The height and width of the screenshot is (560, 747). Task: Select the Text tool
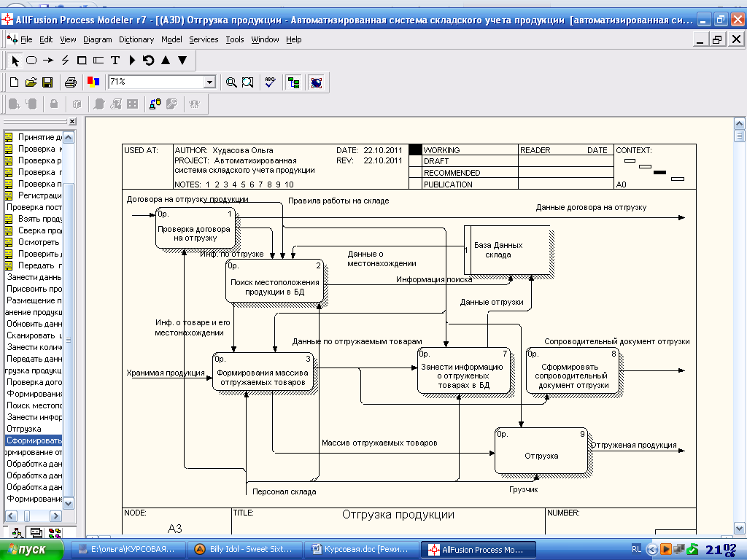click(115, 61)
